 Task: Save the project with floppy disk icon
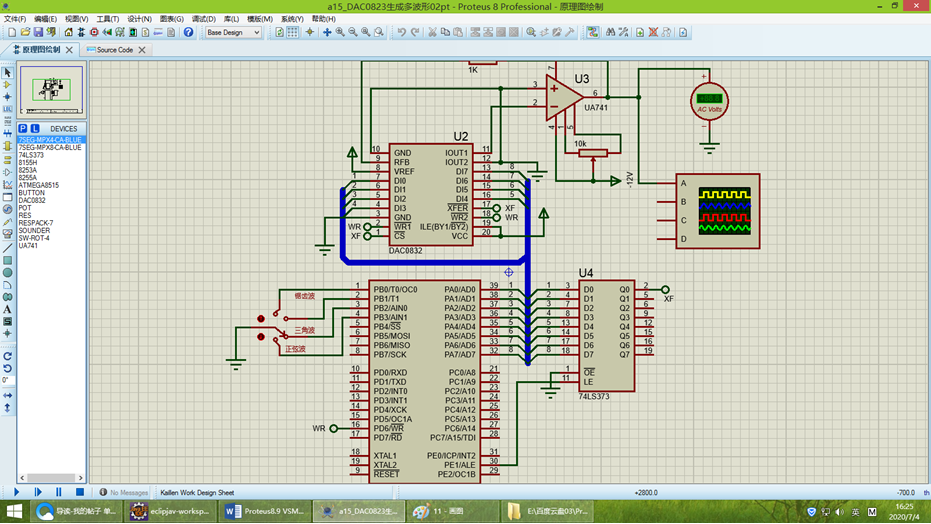(x=38, y=33)
